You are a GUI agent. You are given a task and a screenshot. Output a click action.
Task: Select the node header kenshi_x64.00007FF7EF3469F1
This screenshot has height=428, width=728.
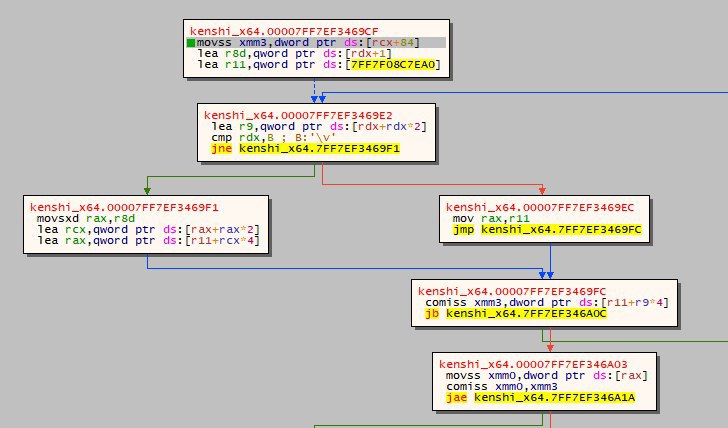124,208
